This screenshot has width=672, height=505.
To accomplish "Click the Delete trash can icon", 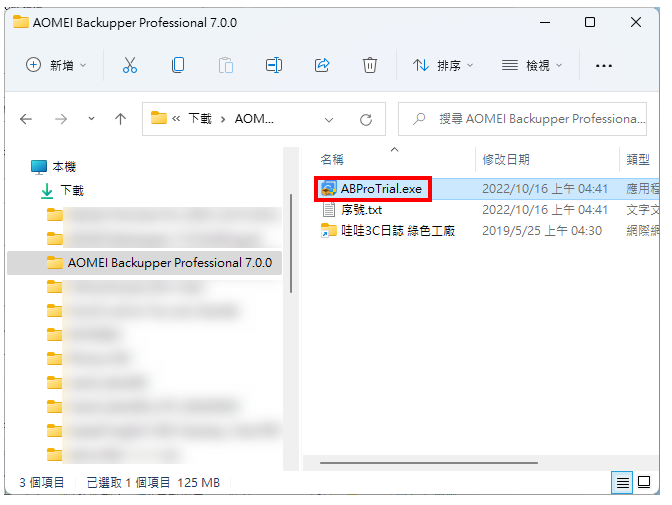I will [370, 65].
